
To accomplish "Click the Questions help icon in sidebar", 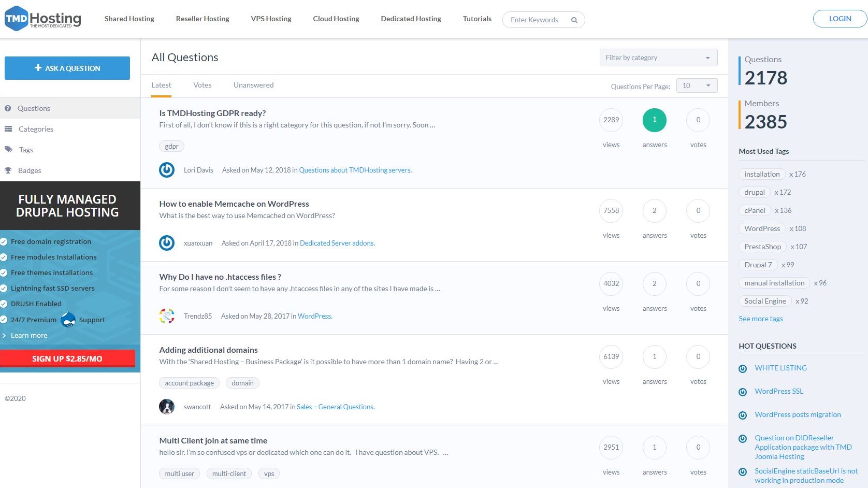I will [8, 108].
